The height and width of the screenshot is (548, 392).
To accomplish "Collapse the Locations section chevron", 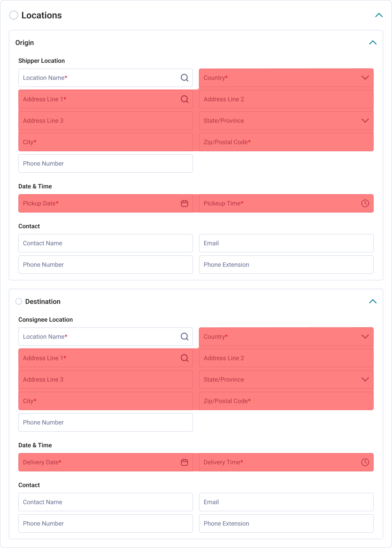I will click(379, 15).
